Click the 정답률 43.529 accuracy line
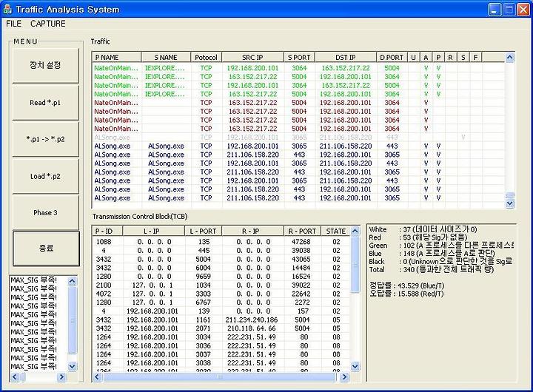Image resolution: width=533 pixels, height=392 pixels. point(407,285)
